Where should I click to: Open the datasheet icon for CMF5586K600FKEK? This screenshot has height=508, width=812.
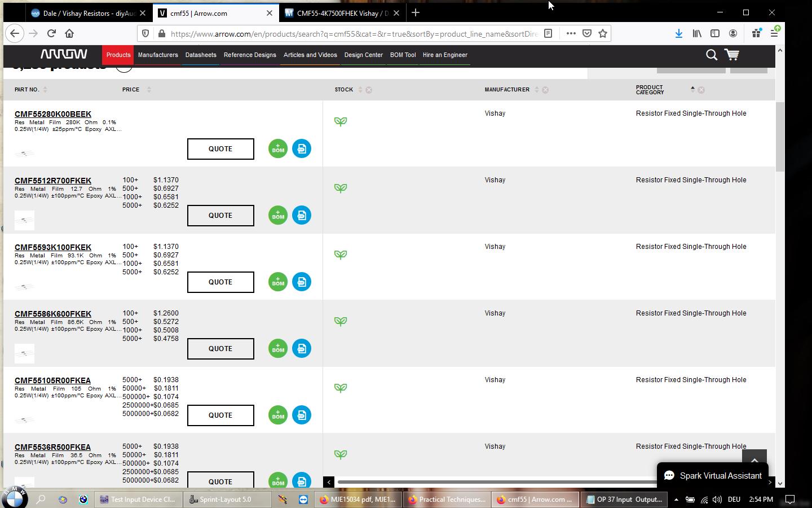click(x=302, y=348)
